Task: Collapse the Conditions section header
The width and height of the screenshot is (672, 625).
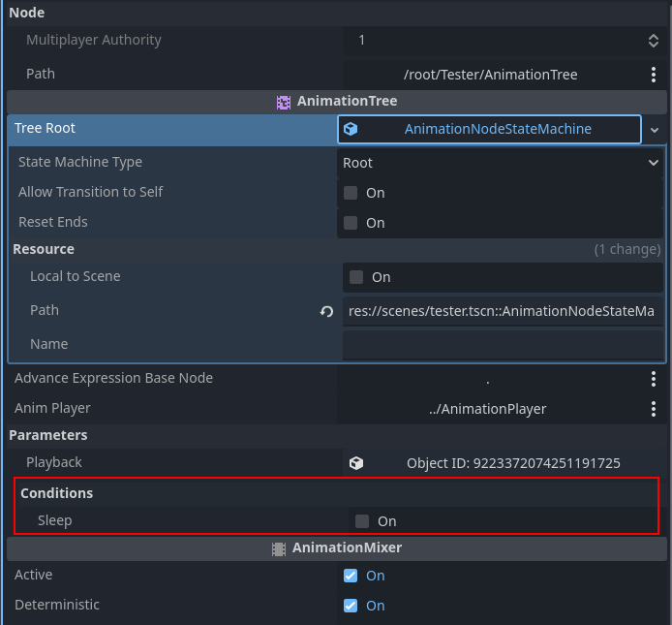Action: (57, 493)
